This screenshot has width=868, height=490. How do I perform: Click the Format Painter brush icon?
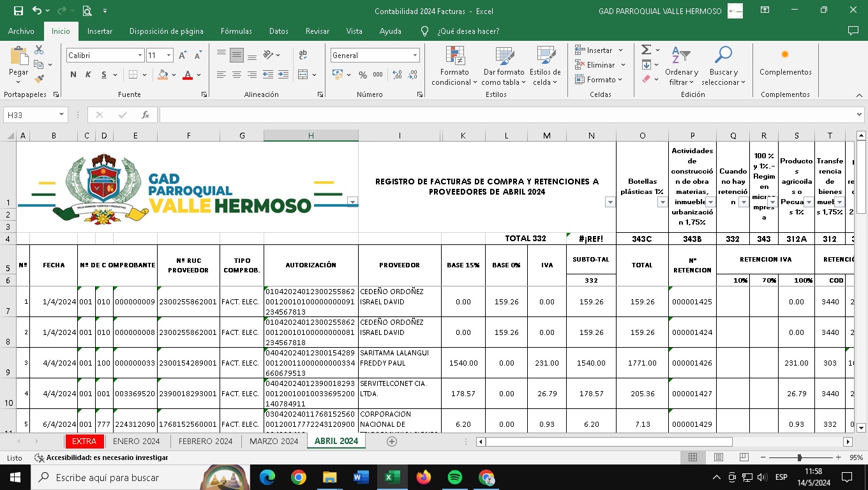[x=39, y=79]
